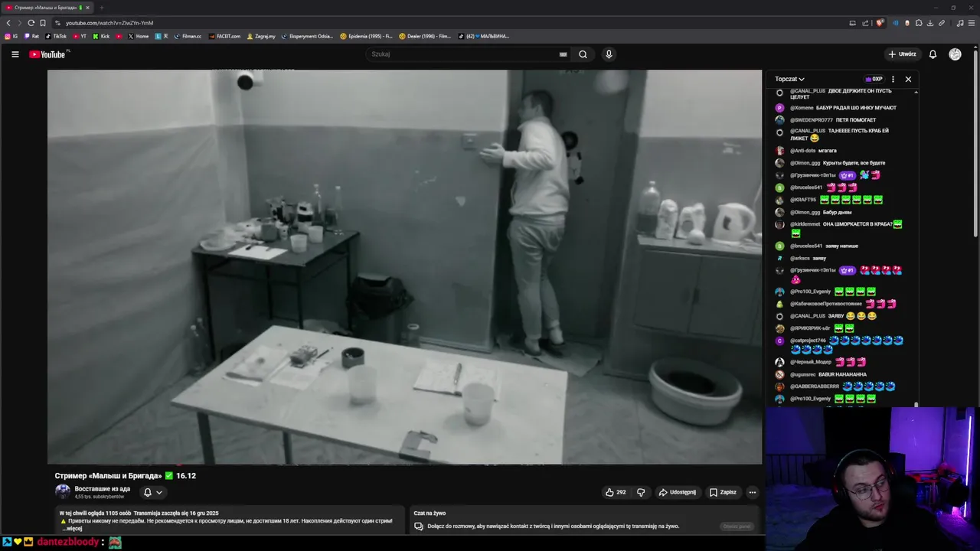Open the 0XP points badge in chat
The height and width of the screenshot is (551, 980).
(874, 79)
